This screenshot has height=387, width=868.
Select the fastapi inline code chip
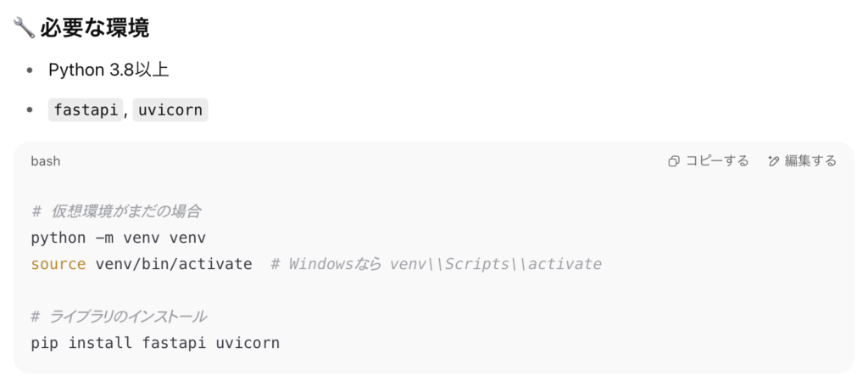click(x=86, y=109)
